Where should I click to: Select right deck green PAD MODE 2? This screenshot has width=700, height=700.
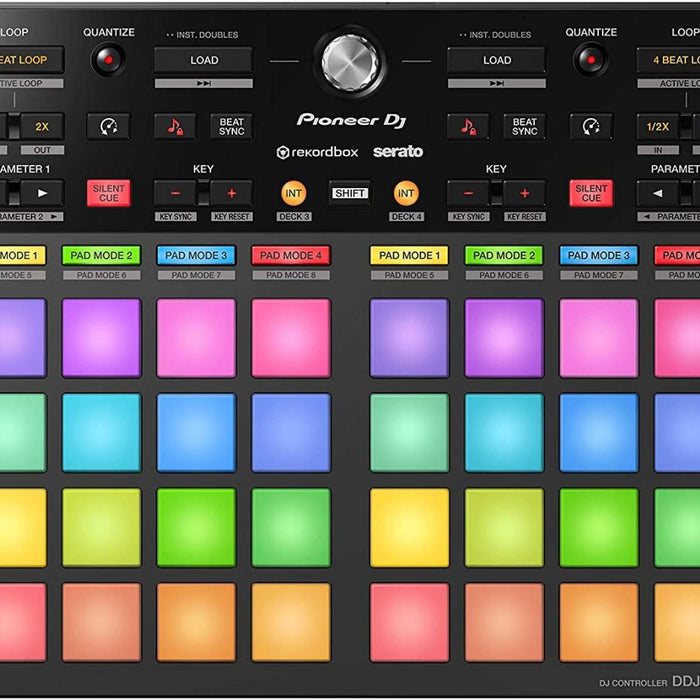pos(504,255)
